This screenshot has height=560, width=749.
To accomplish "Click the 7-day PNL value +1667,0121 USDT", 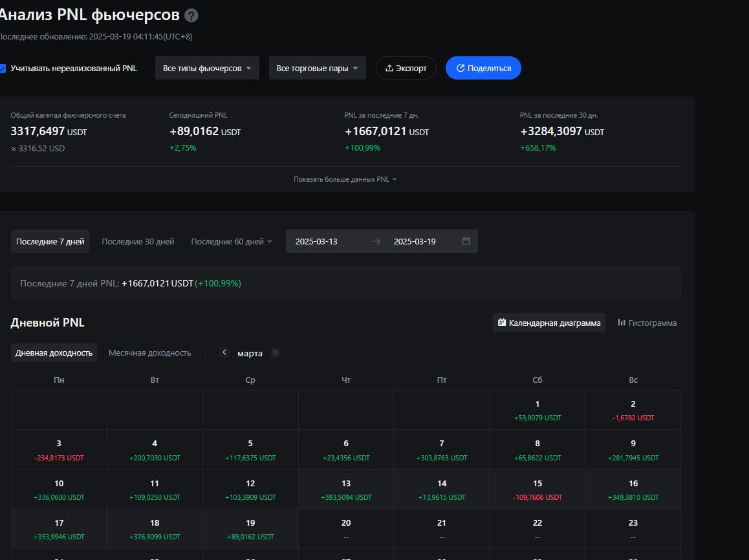I will click(x=386, y=131).
